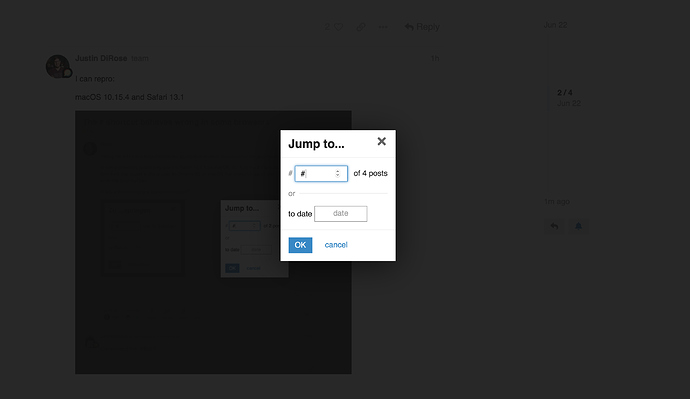
Task: Click the 'Jun 22' under 2 / 4
Action: 569,103
